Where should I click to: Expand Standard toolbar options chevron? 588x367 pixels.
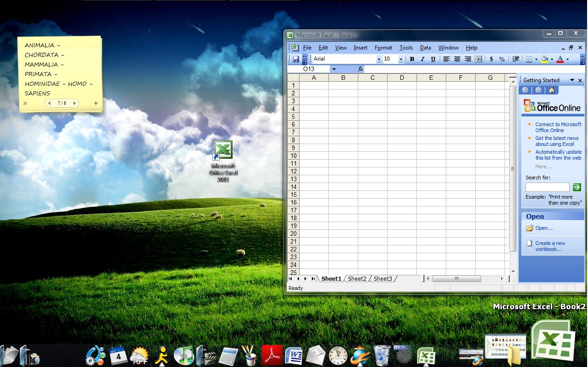point(305,59)
